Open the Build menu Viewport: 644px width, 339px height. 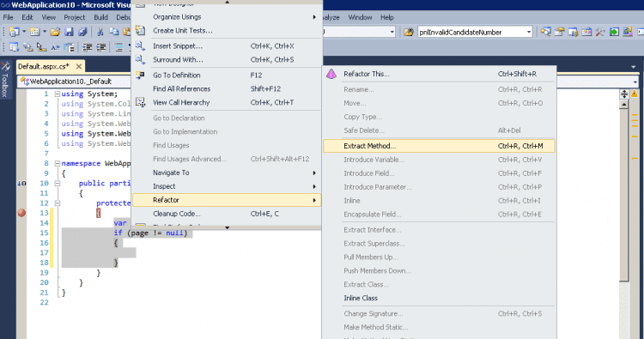click(100, 17)
